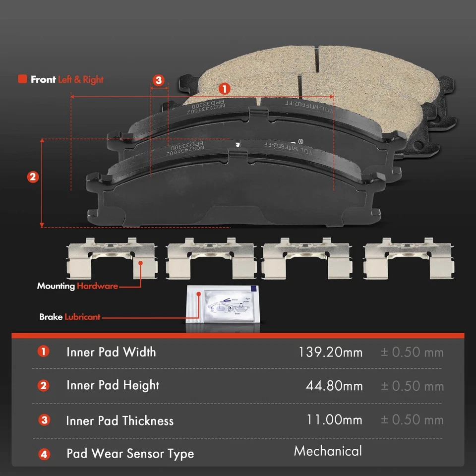476x476 pixels.
Task: Click the 'Inner Pad Thickness' text
Action: click(x=120, y=421)
